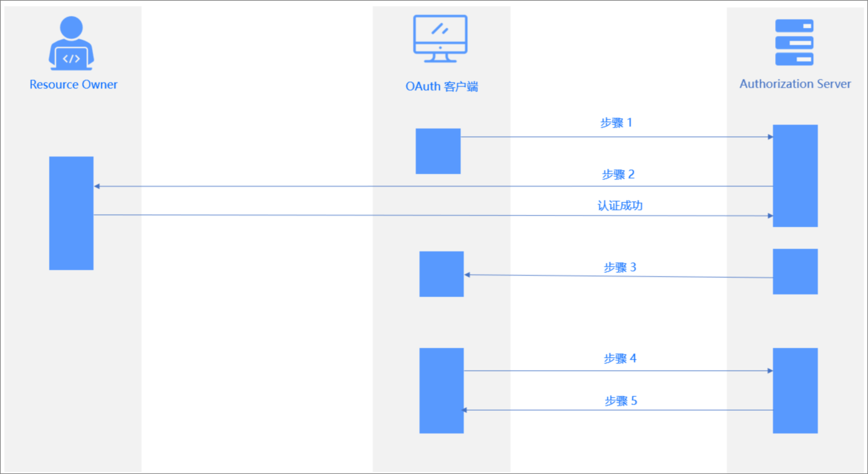The width and height of the screenshot is (868, 474).
Task: Click the 步骤 1 arrow label
Action: pos(616,123)
